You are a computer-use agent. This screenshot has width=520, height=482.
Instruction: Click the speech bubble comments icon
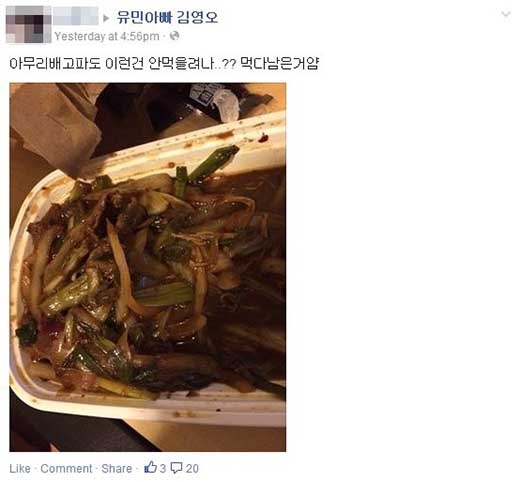176,468
